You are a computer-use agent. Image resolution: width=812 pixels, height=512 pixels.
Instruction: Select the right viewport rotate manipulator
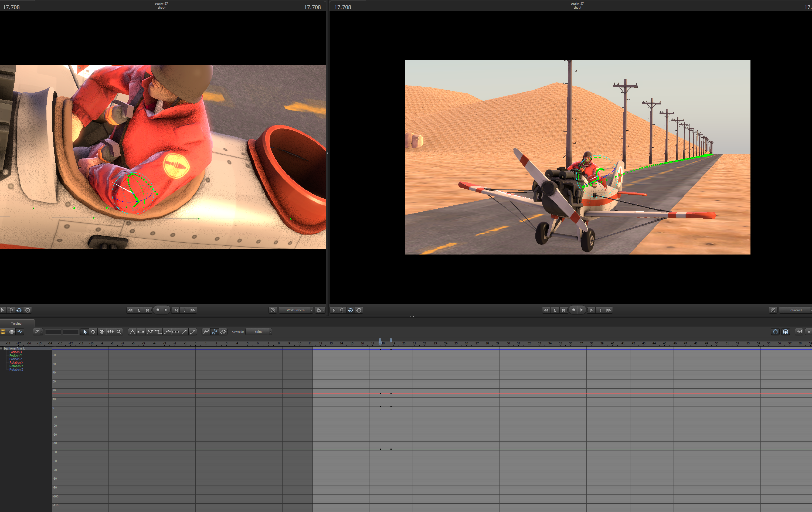point(351,310)
